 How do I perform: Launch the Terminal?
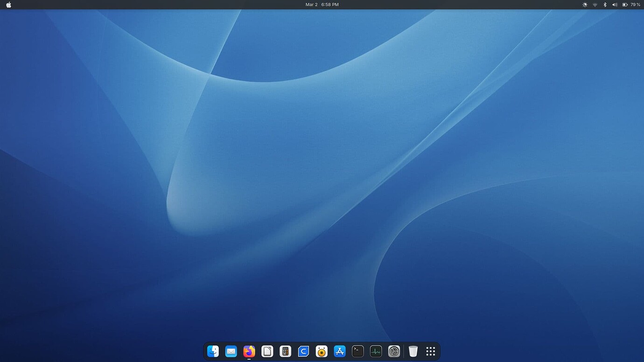(x=357, y=351)
